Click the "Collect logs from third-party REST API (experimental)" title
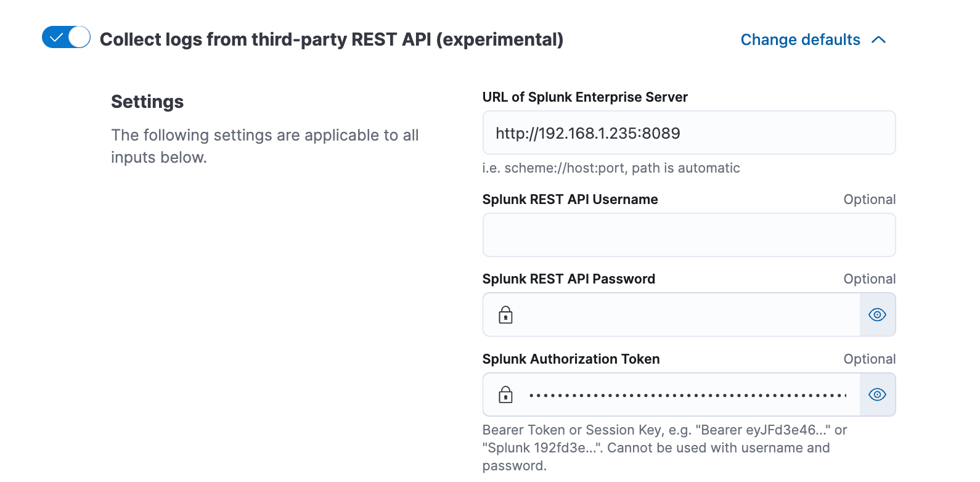The image size is (980, 482). tap(332, 39)
